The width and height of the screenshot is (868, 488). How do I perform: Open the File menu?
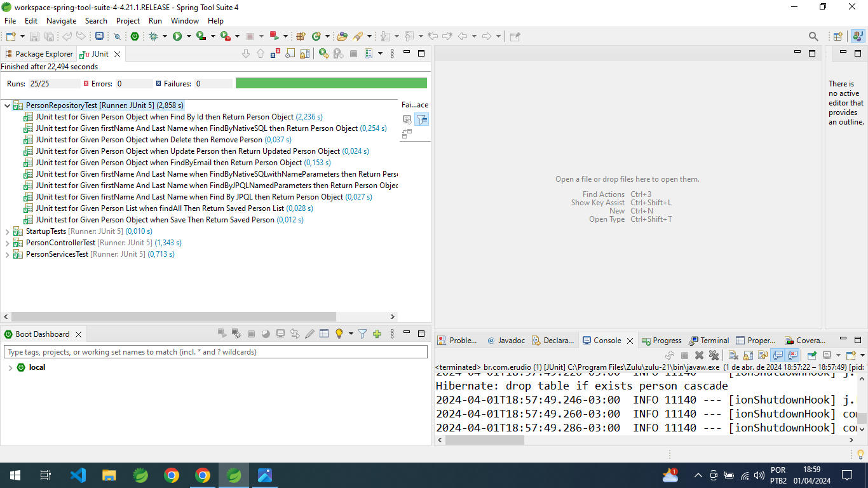click(10, 21)
